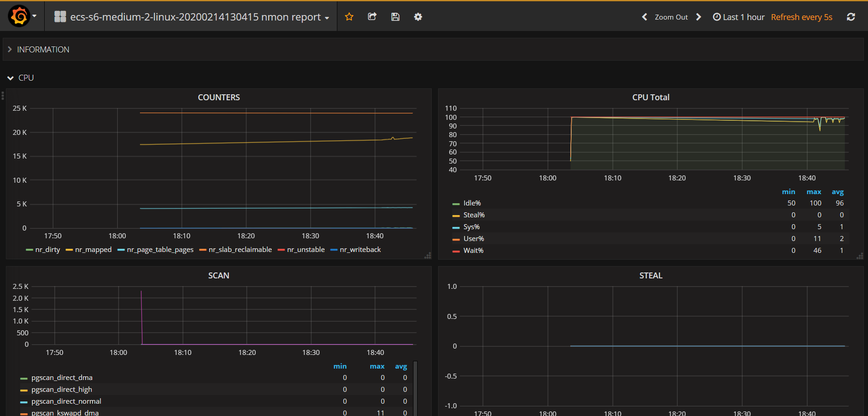This screenshot has width=868, height=416.
Task: Toggle Wait% series in CPU Total legend
Action: [473, 250]
